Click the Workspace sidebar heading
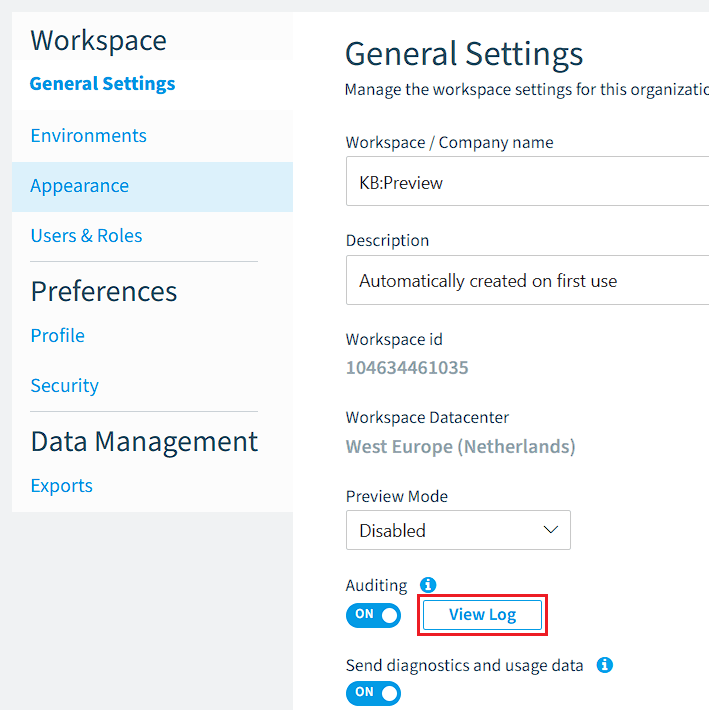The height and width of the screenshot is (710, 709). click(98, 41)
